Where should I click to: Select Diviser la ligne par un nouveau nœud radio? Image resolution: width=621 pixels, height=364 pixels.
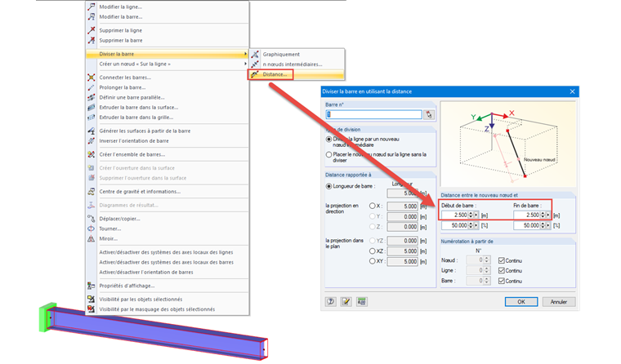[x=328, y=140]
